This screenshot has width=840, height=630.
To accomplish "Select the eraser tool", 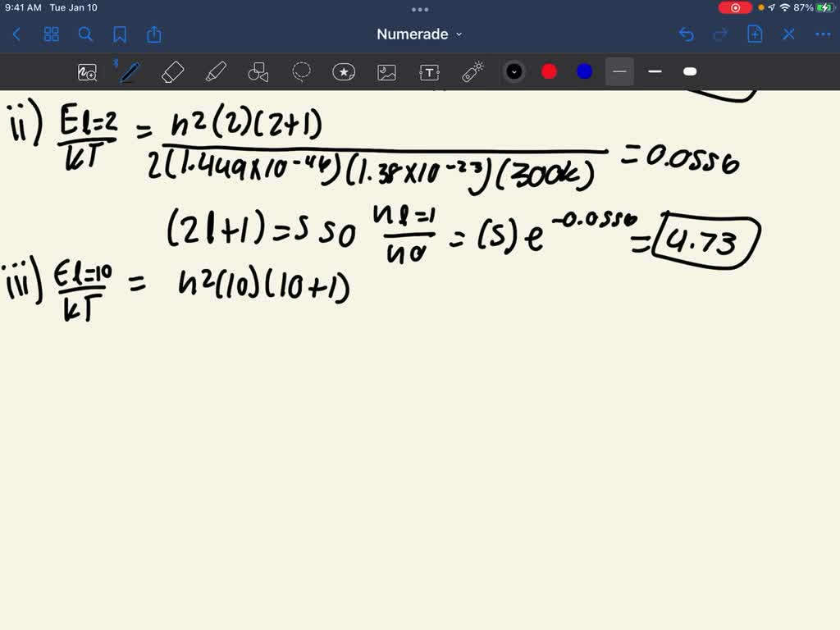I will point(172,71).
